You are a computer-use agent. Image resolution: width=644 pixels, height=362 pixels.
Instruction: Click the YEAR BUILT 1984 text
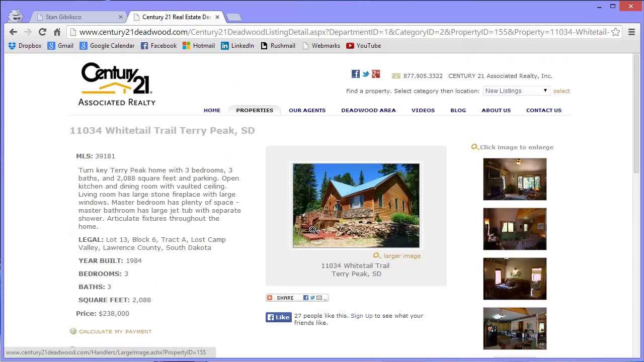click(x=110, y=260)
